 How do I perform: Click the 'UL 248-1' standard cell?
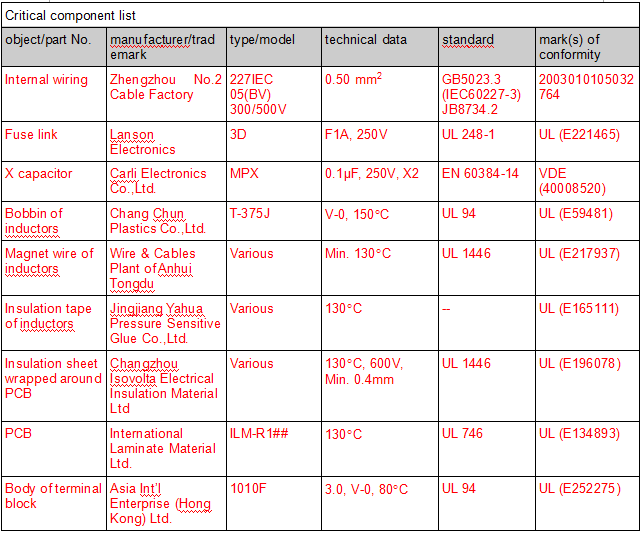click(x=487, y=141)
